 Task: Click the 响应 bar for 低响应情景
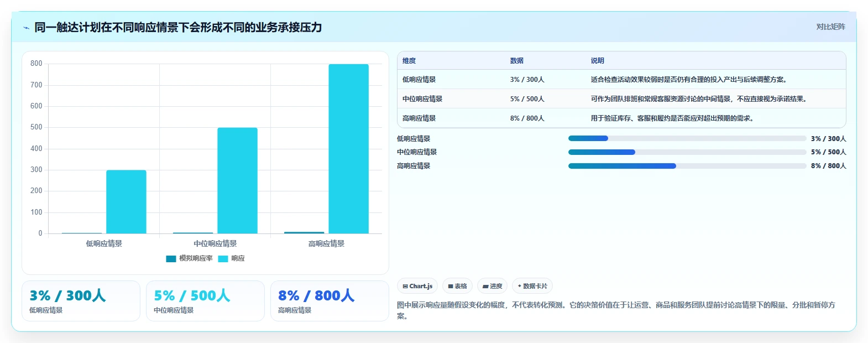126,202
